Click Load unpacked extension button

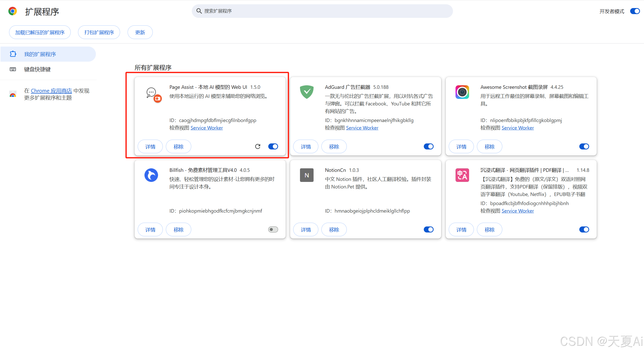point(40,32)
